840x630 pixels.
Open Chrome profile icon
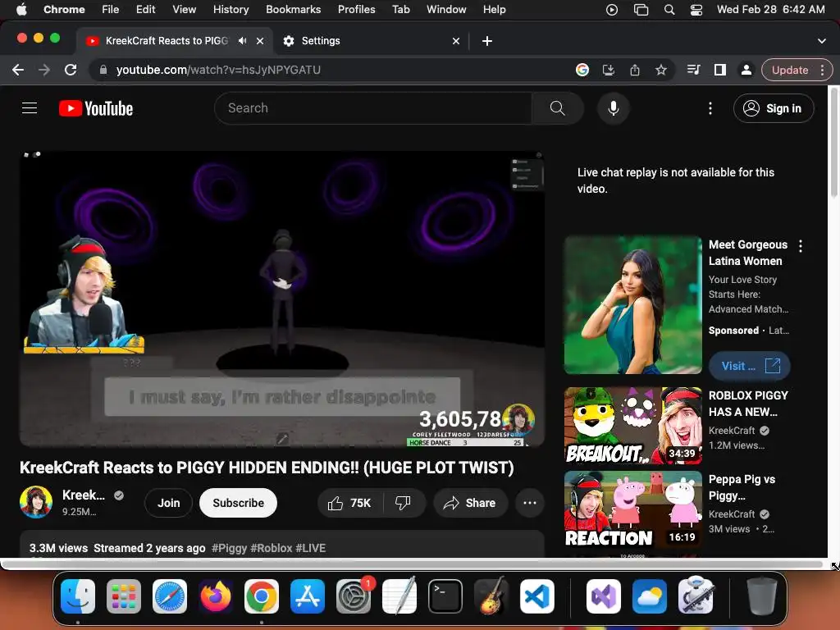pyautogui.click(x=746, y=70)
